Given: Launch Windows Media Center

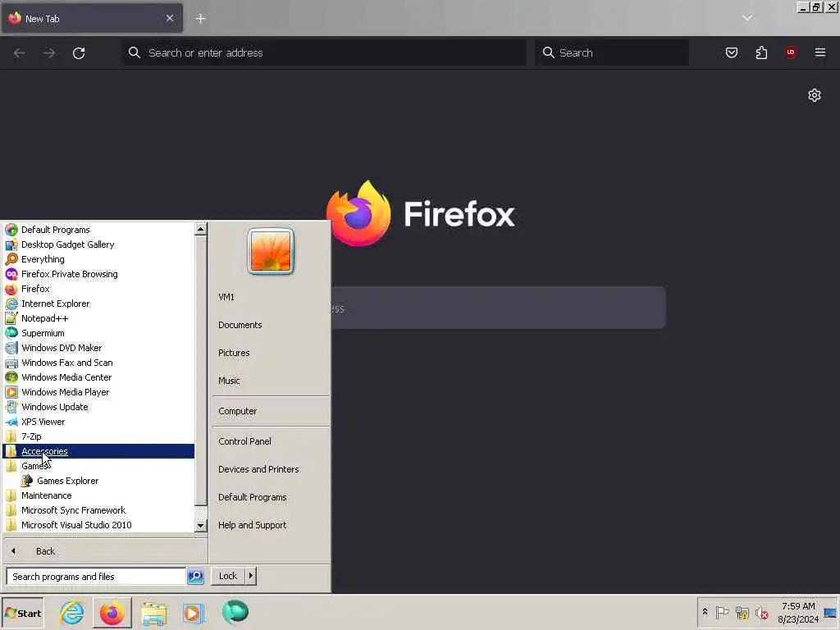Looking at the screenshot, I should [x=99, y=377].
